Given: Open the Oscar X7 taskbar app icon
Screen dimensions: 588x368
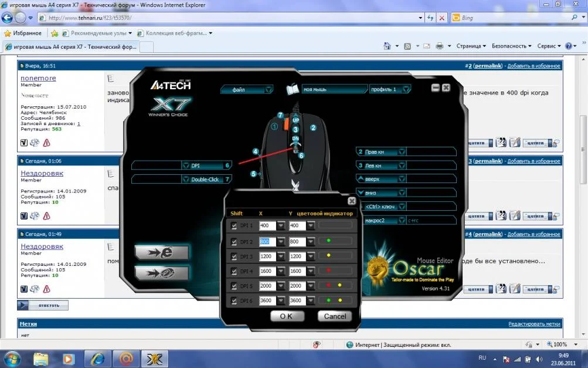Looking at the screenshot, I should click(x=155, y=359).
